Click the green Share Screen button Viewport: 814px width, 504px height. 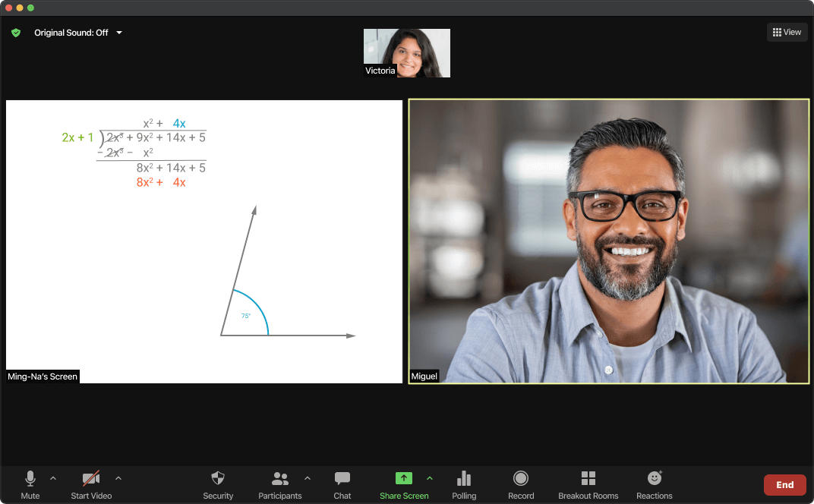pyautogui.click(x=404, y=485)
